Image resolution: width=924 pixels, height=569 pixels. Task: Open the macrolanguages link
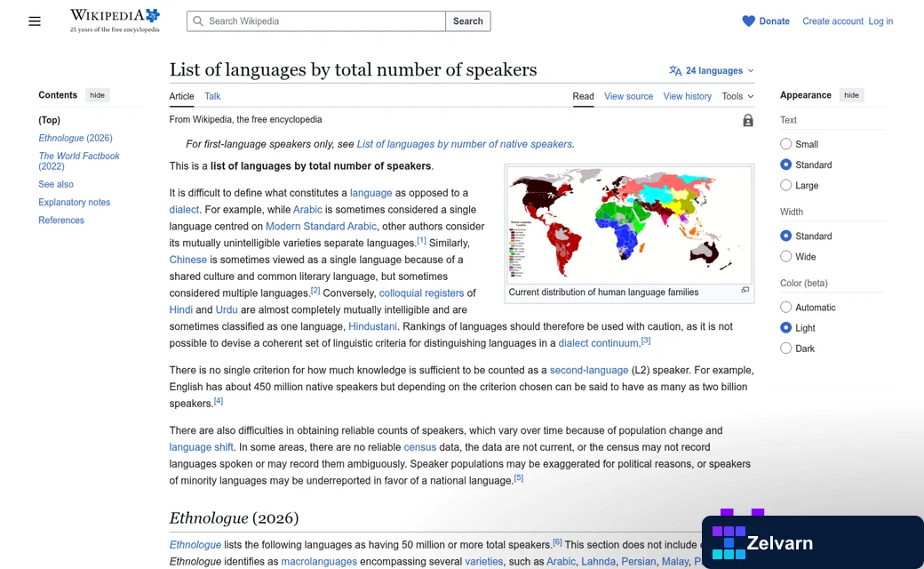click(x=319, y=562)
